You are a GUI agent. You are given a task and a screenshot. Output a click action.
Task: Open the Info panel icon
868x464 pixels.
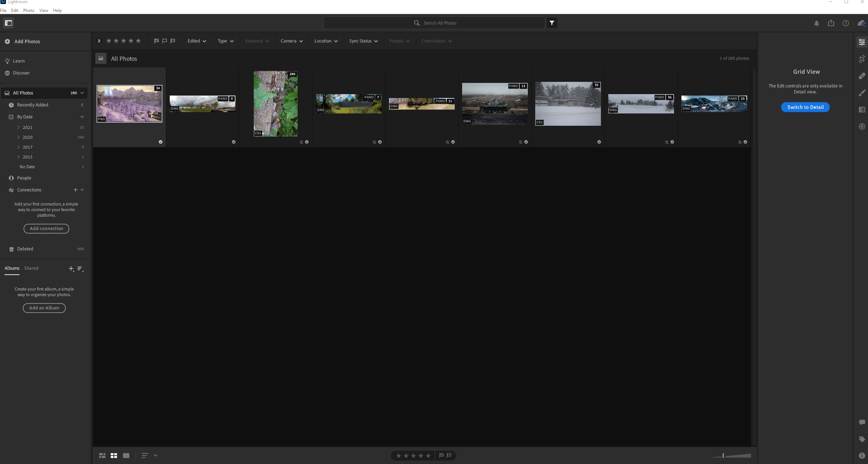pos(862,456)
